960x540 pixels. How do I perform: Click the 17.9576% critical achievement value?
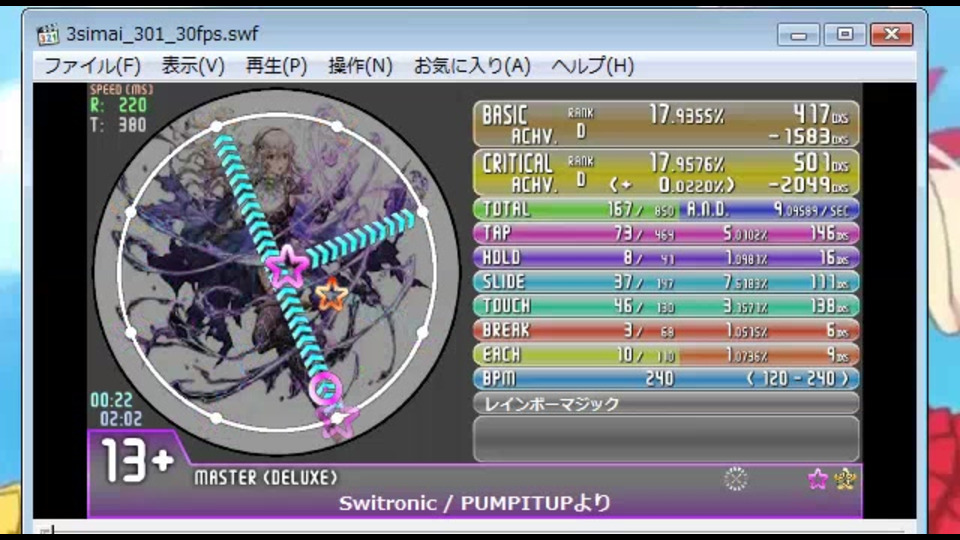point(687,163)
